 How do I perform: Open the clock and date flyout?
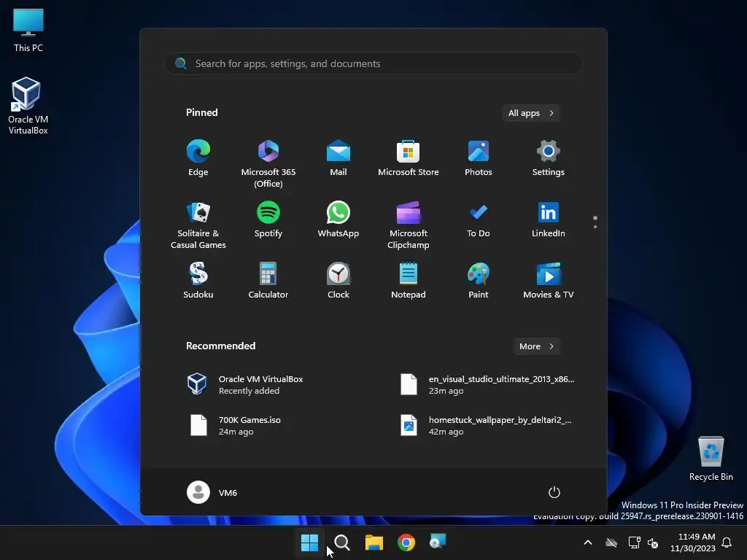click(x=693, y=542)
